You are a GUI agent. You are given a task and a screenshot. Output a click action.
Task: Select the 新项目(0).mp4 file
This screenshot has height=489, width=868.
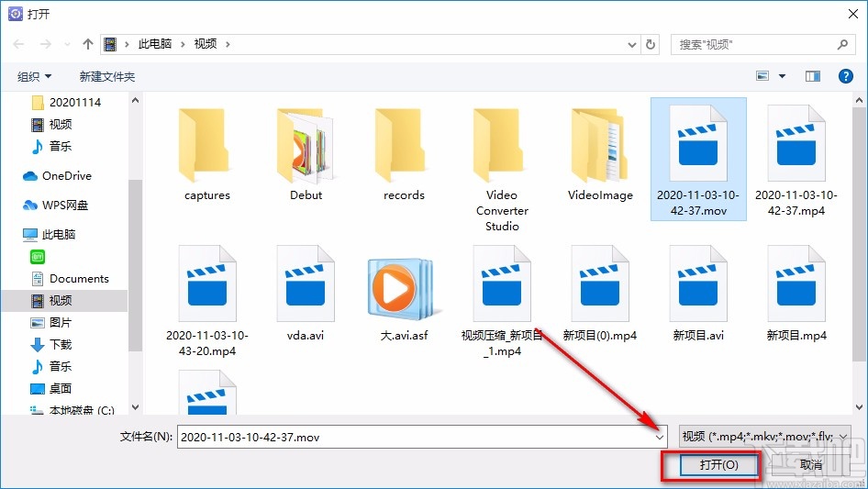600,294
